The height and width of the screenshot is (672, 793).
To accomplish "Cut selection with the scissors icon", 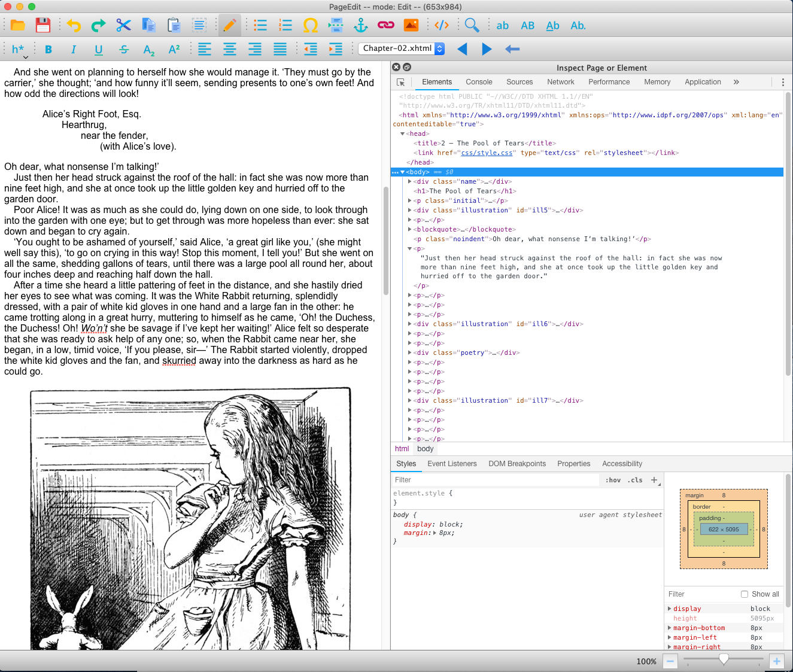I will coord(123,25).
